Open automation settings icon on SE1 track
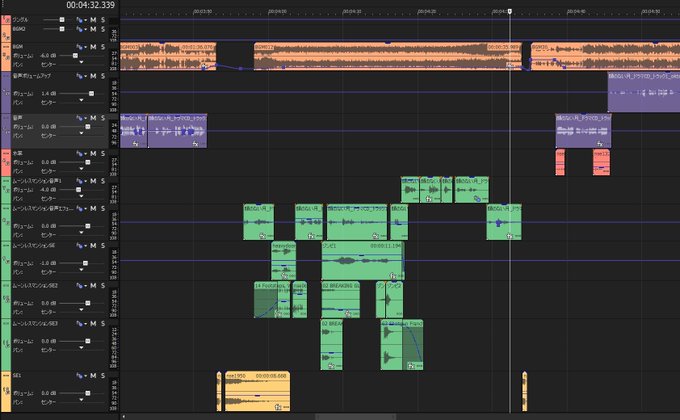The width and height of the screenshot is (680, 420). click(79, 376)
